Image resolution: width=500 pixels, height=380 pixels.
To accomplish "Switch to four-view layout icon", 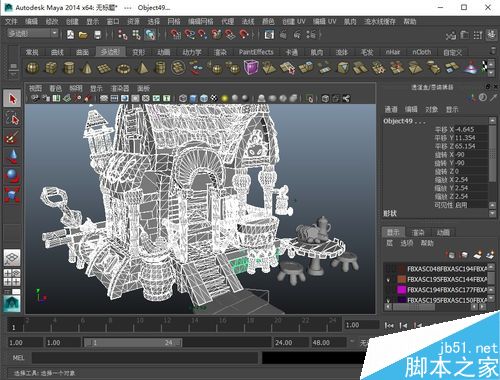I will point(12,277).
